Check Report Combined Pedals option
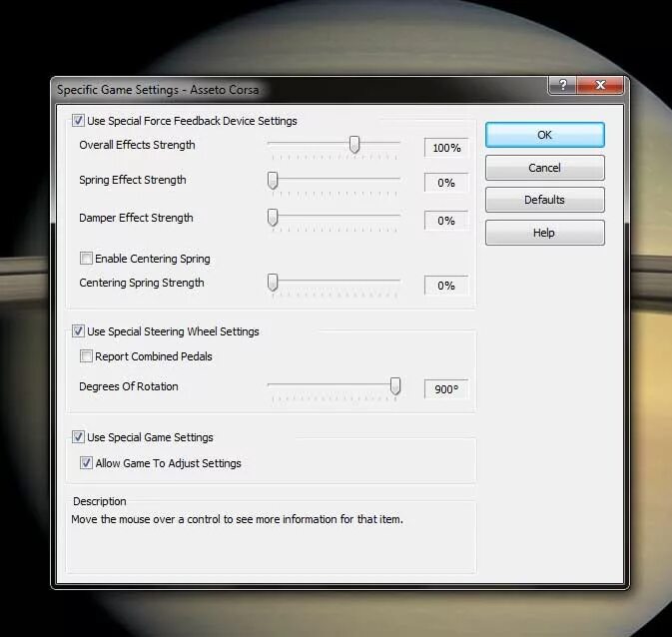The image size is (672, 637). tap(86, 355)
